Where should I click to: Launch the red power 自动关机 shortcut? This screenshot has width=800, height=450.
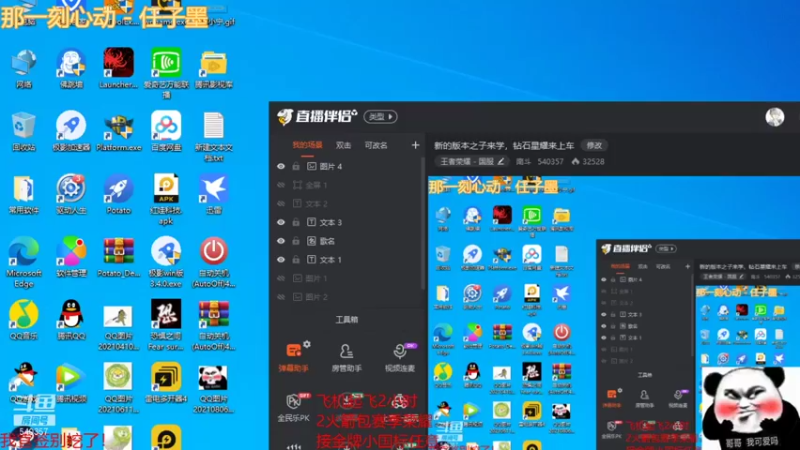point(214,262)
